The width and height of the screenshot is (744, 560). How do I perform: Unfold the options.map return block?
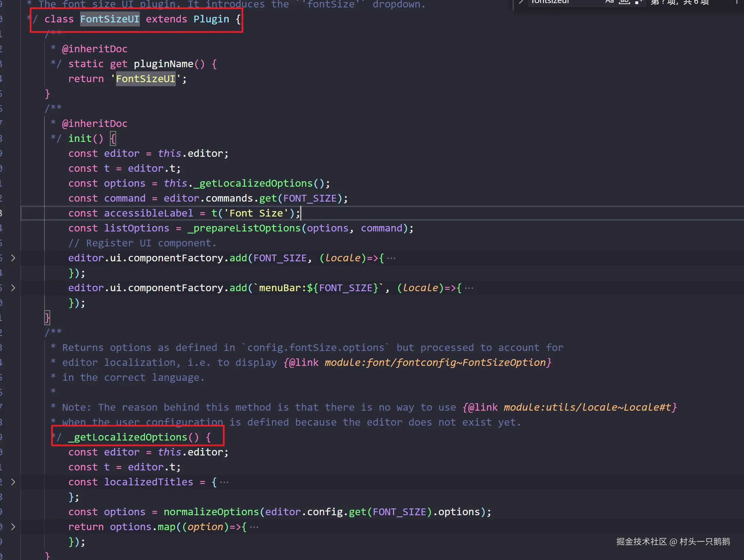(x=13, y=527)
